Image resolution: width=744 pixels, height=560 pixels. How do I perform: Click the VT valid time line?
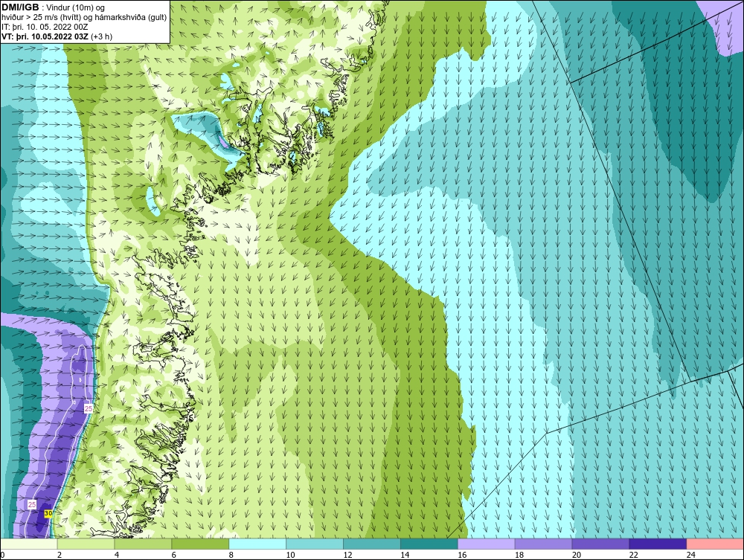click(57, 36)
